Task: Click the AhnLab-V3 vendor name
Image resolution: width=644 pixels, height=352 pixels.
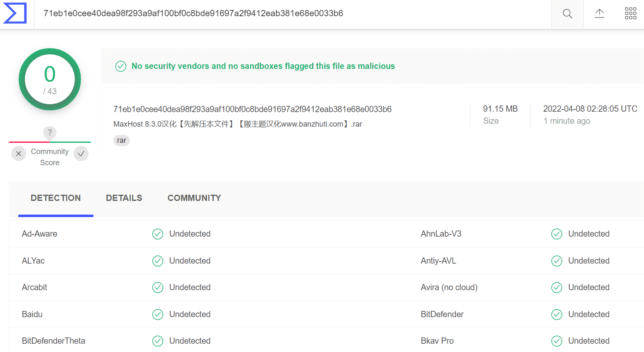Action: coord(441,234)
